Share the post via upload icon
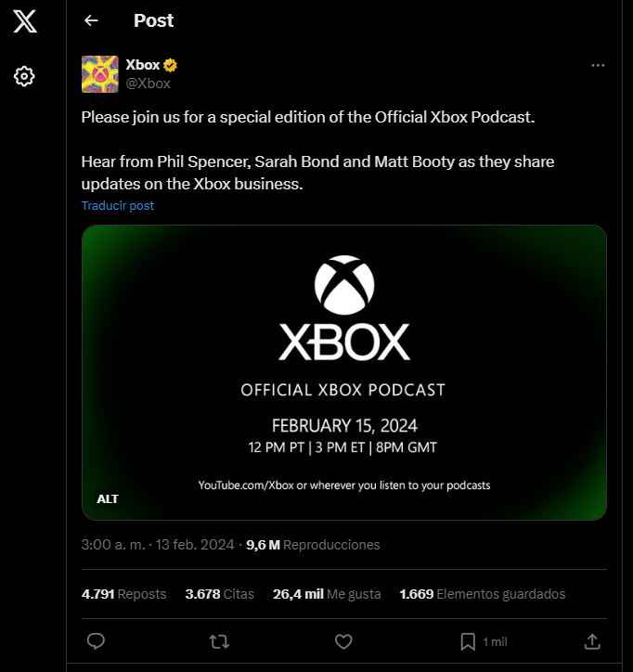The width and height of the screenshot is (633, 672). pos(591,641)
